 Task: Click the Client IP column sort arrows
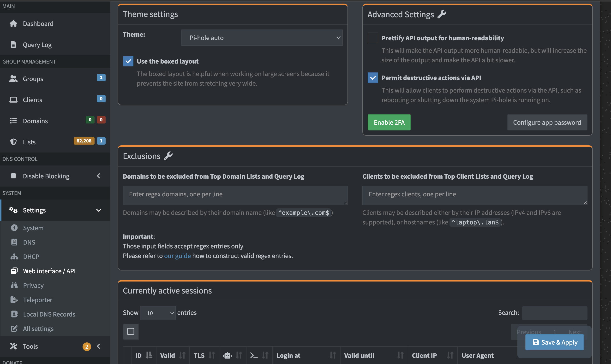pyautogui.click(x=450, y=355)
